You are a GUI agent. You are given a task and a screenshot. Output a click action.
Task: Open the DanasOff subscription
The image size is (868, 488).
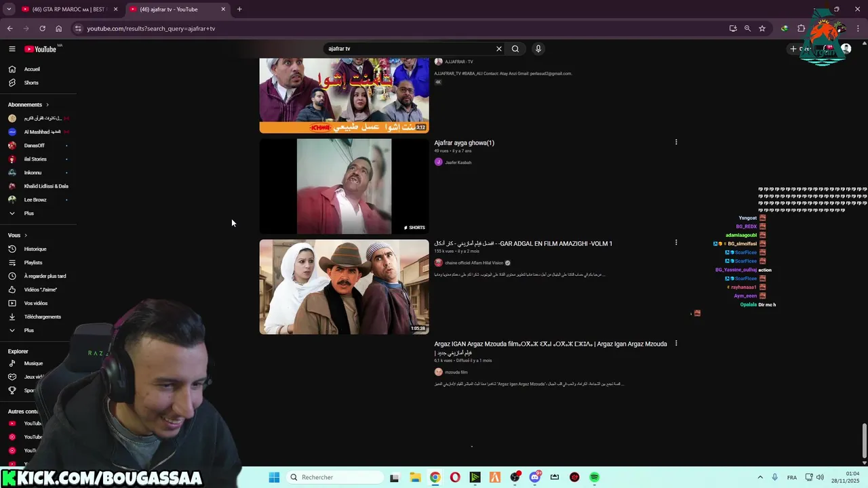34,146
